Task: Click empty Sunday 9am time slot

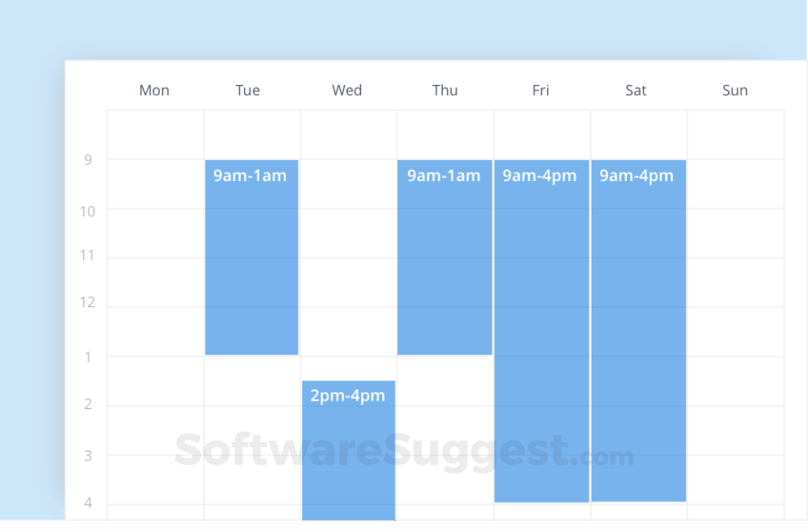Action: pyautogui.click(x=736, y=184)
